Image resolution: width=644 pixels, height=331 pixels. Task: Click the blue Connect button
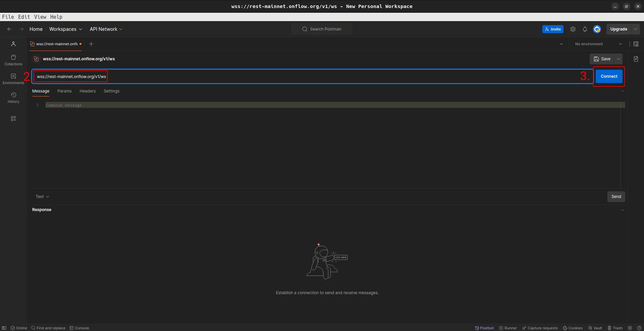pos(609,76)
